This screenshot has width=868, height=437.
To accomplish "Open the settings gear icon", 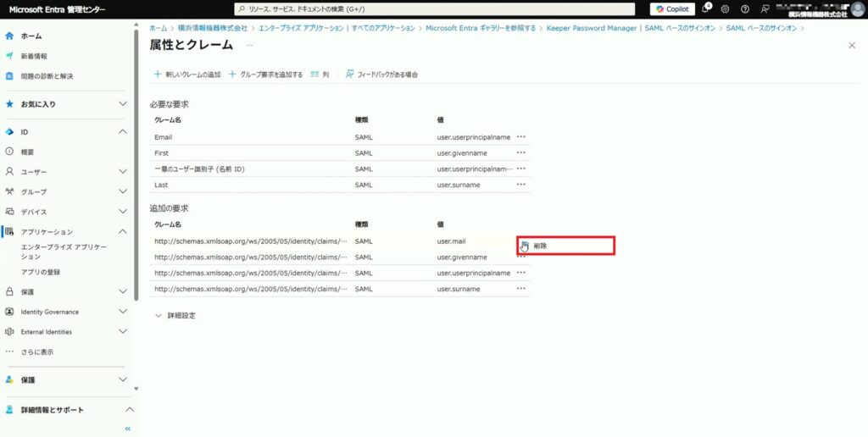I will pyautogui.click(x=726, y=9).
